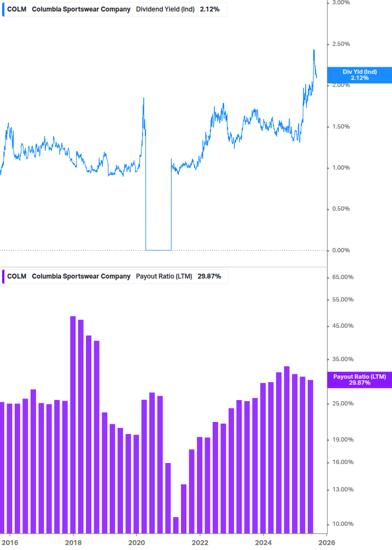Viewport: 392px width, 550px height.
Task: Click the 2.12% value in Dividend Yield legend
Action: pyautogui.click(x=210, y=9)
